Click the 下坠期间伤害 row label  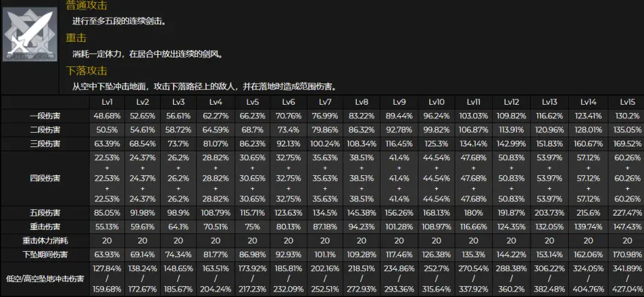44,255
